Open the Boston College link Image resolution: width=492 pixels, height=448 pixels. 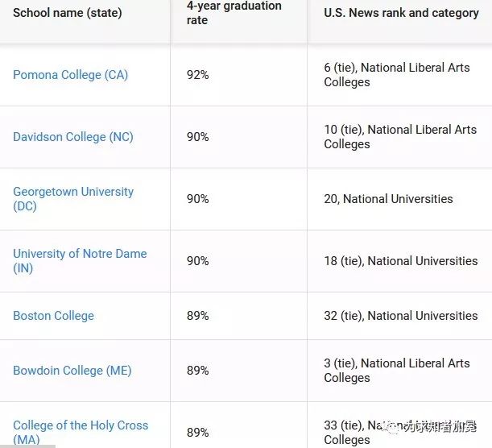[53, 316]
